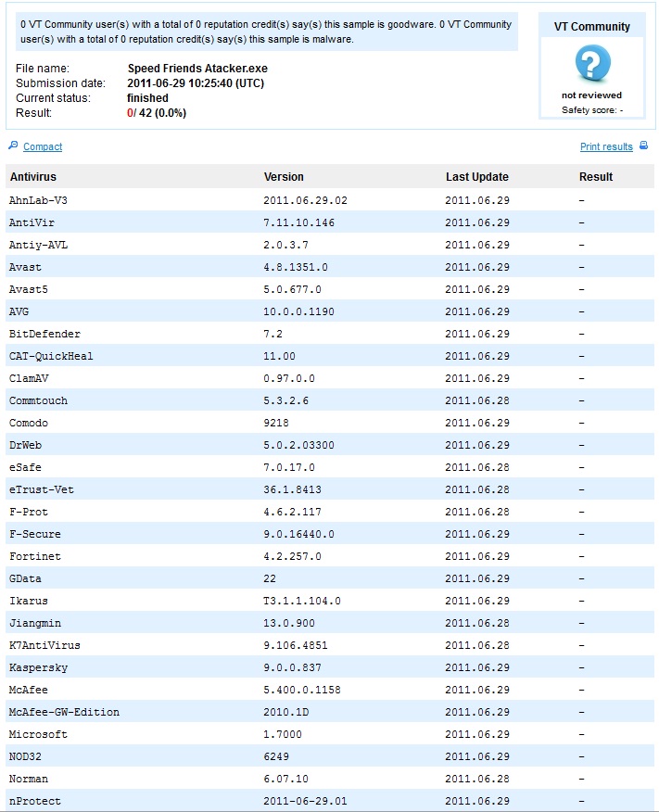The image size is (659, 812).
Task: Click Norman's last update date 2011.06.28
Action: pyautogui.click(x=477, y=780)
